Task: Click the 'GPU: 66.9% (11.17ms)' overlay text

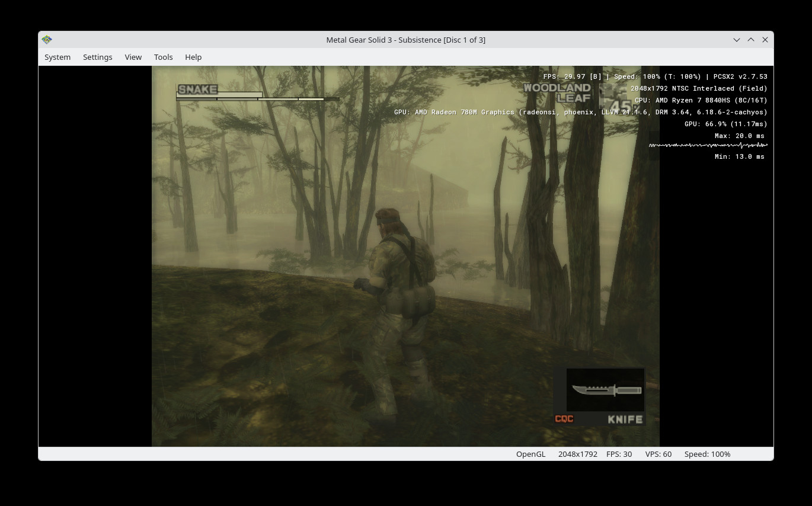Action: click(x=726, y=124)
